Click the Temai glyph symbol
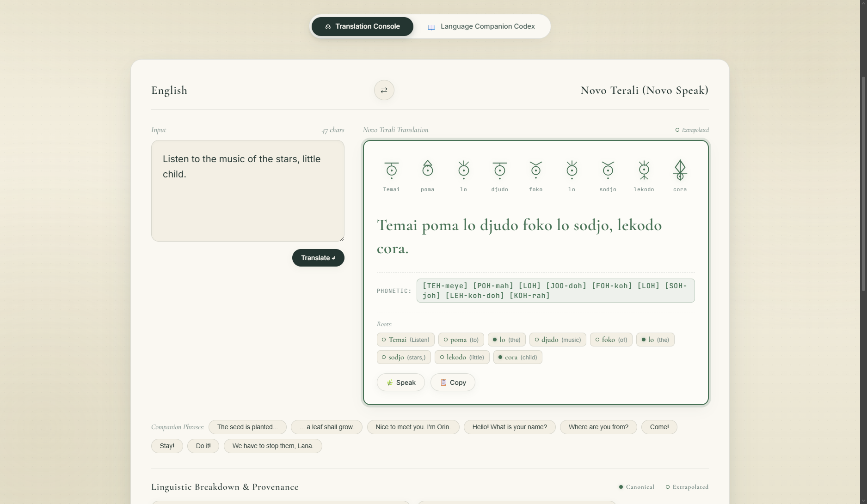The width and height of the screenshot is (867, 504). tap(392, 170)
